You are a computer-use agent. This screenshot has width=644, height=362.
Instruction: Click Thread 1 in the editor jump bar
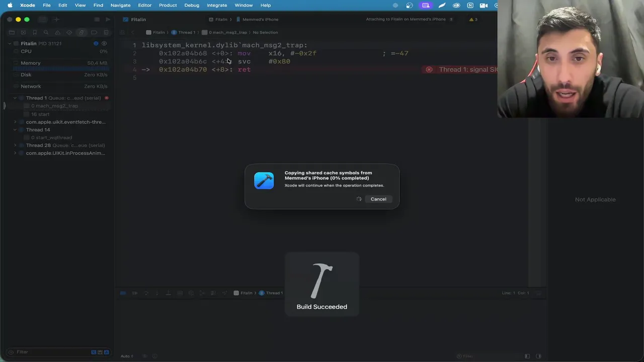coord(183,32)
